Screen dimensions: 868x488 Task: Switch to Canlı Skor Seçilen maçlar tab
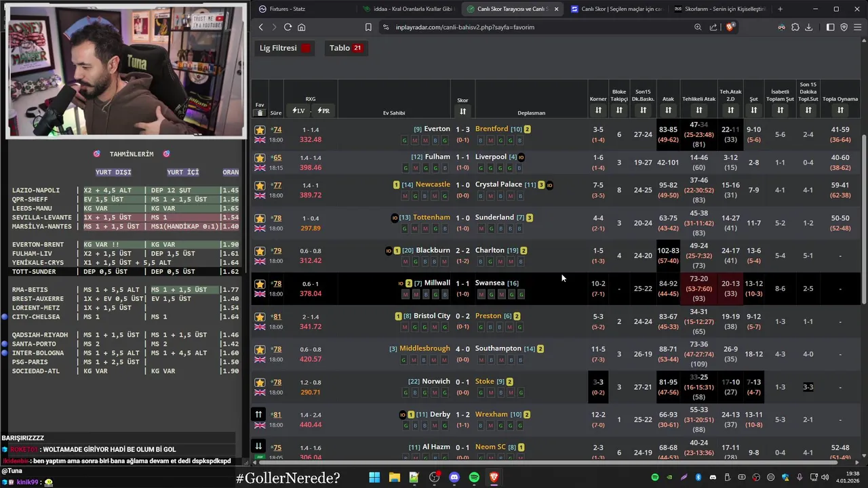click(615, 9)
